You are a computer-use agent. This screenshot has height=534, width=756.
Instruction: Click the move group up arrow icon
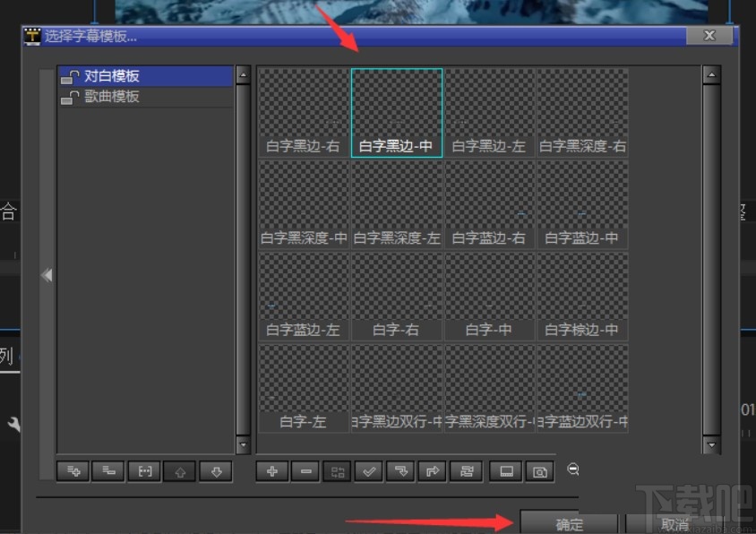[179, 471]
